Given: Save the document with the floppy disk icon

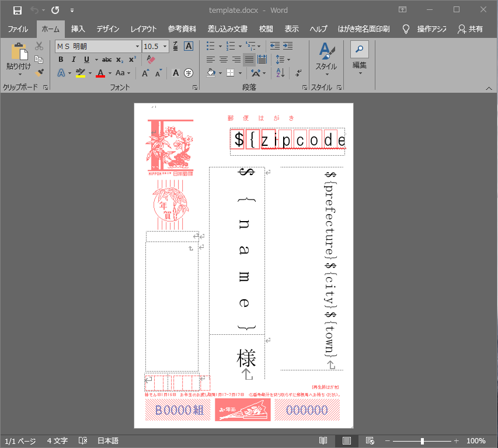Looking at the screenshot, I should 17,10.
